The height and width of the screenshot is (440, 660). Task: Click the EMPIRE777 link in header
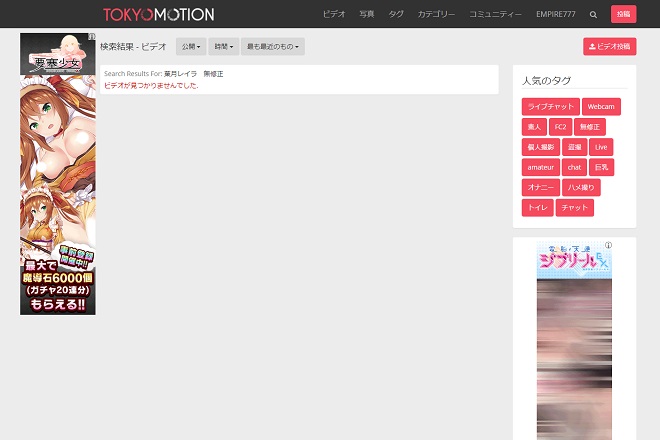pyautogui.click(x=556, y=15)
